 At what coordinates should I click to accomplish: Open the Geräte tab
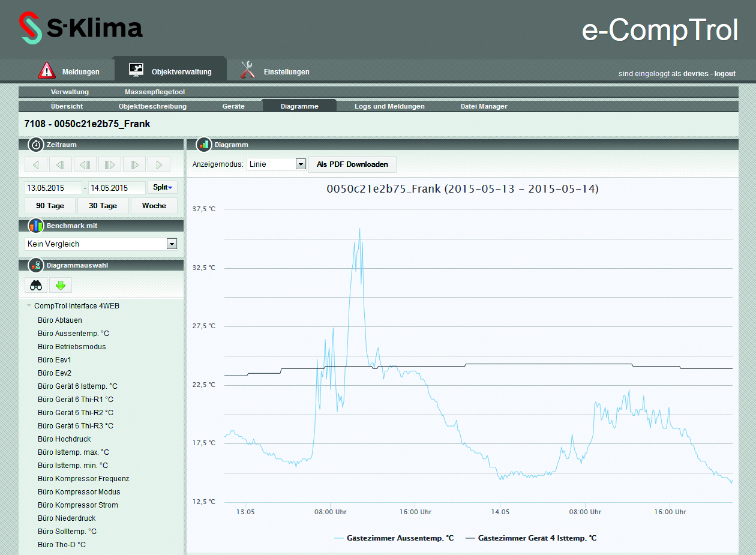tap(233, 106)
